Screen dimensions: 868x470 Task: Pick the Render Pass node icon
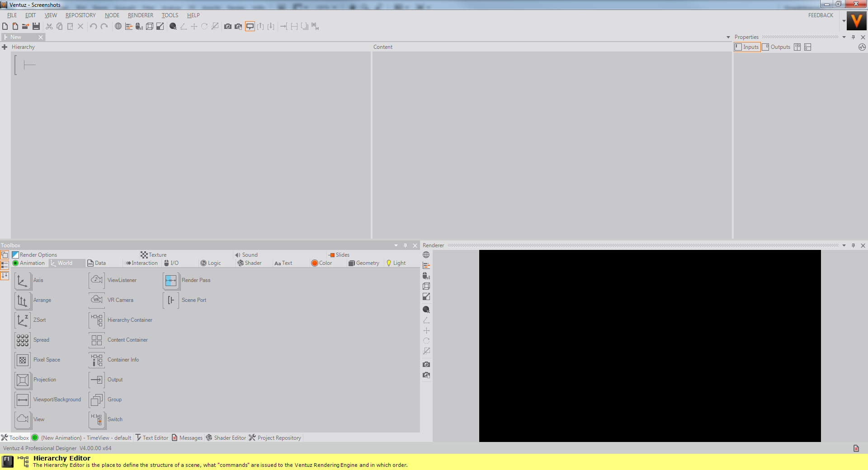pyautogui.click(x=171, y=281)
